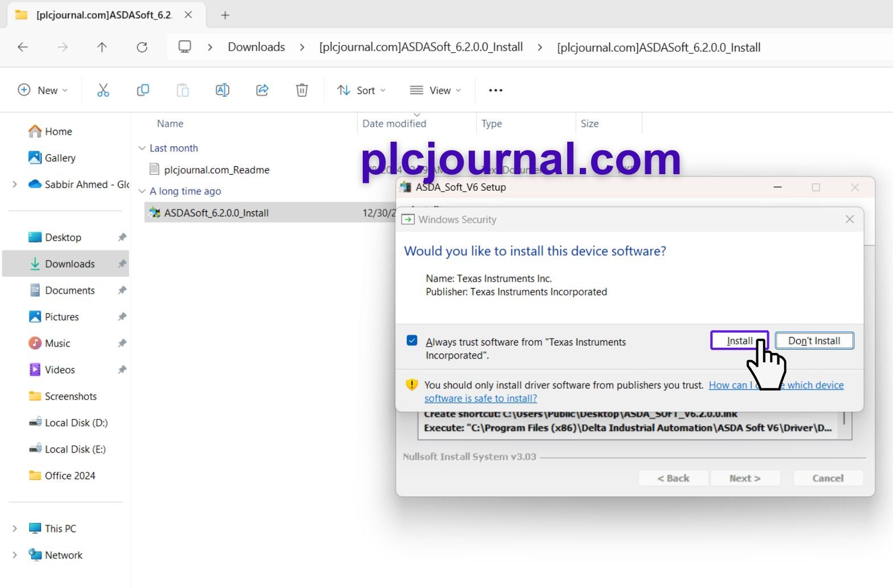This screenshot has height=588, width=893.
Task: Minimize the ASDA_Soft_V6 Setup window
Action: (777, 187)
